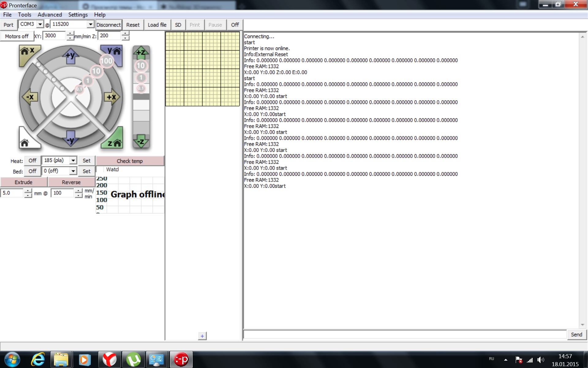Open the Settings menu
The width and height of the screenshot is (588, 368).
point(78,14)
